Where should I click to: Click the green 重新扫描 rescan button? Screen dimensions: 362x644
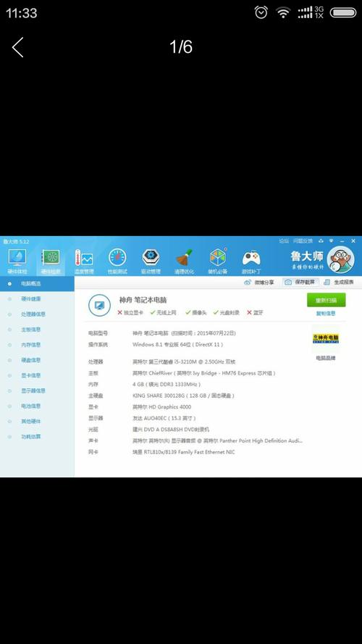tap(327, 300)
